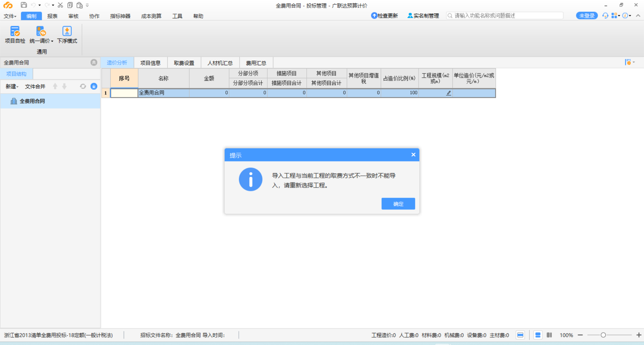Click the customer service headset icon
Screen dimensions: 644x345
pyautogui.click(x=605, y=16)
